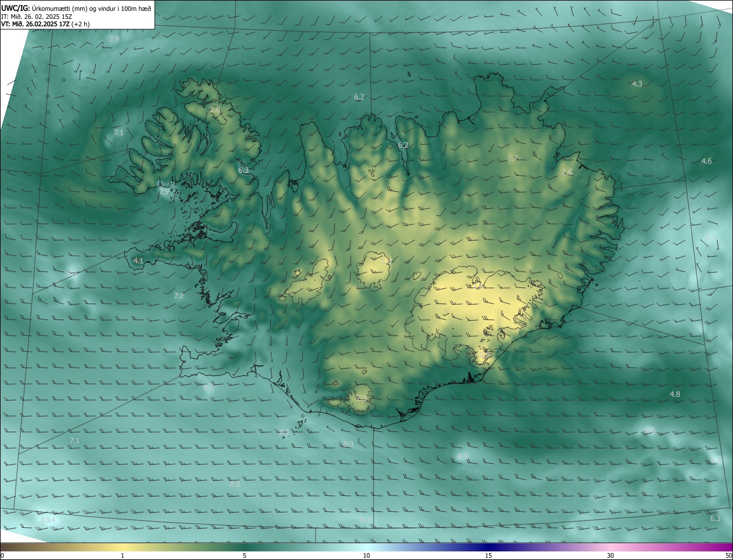Image resolution: width=733 pixels, height=560 pixels.
Task: Select the 2.8 value label
Action: coord(215,109)
